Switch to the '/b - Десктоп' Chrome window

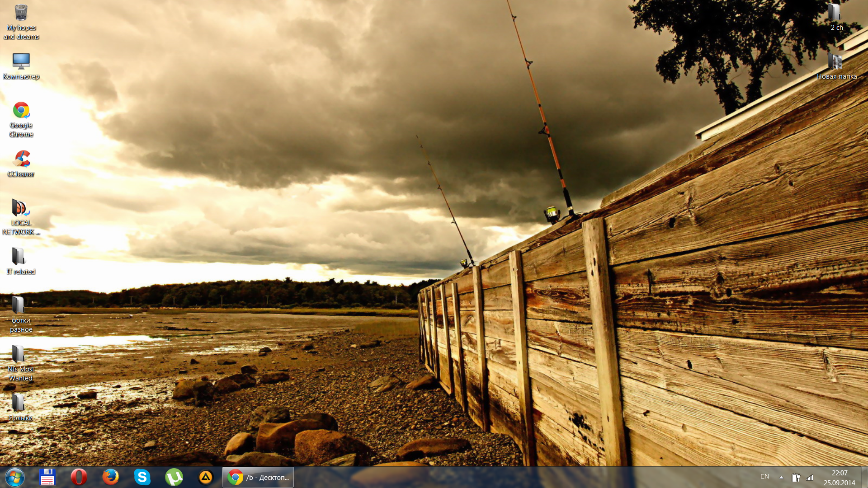pyautogui.click(x=258, y=477)
